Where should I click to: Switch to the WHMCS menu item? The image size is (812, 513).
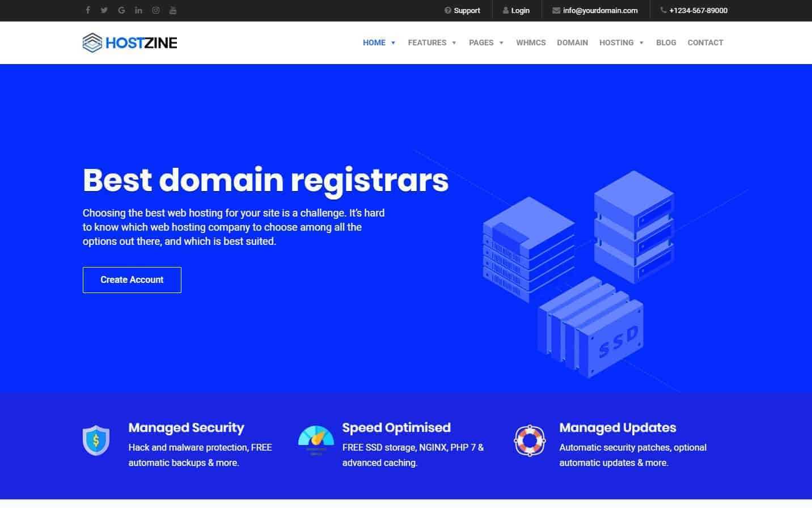(531, 43)
